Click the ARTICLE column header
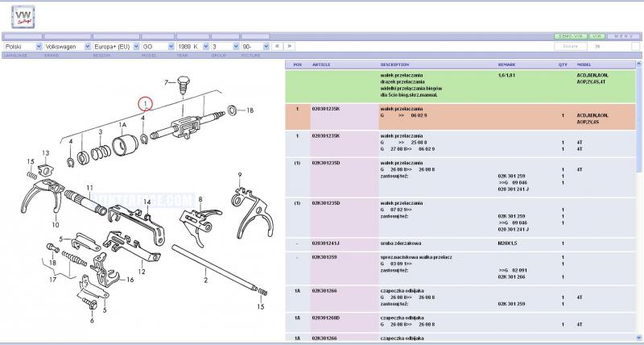Viewport: 644px width, 345px height. click(x=321, y=64)
